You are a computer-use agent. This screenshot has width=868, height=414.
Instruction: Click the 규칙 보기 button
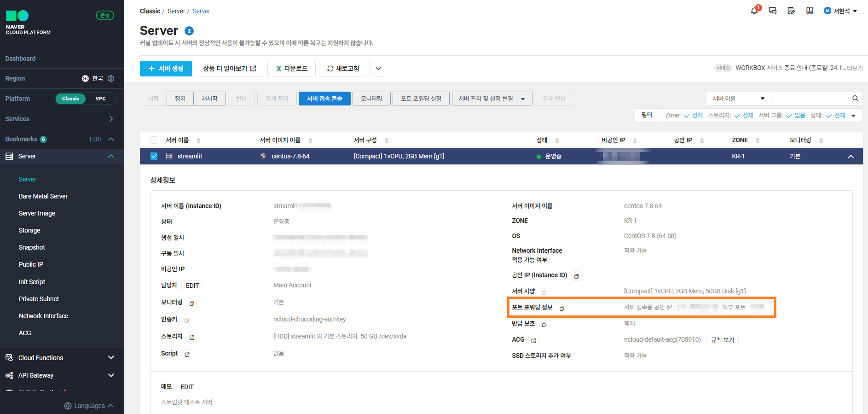click(x=723, y=340)
